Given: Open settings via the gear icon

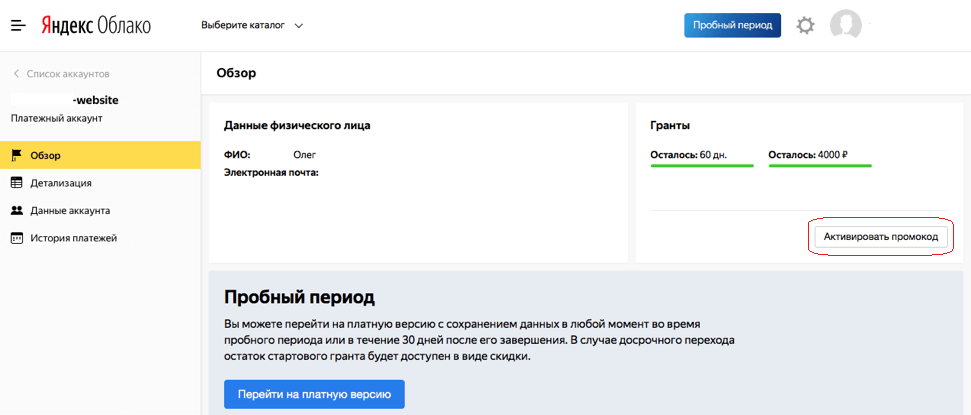Looking at the screenshot, I should pos(805,25).
